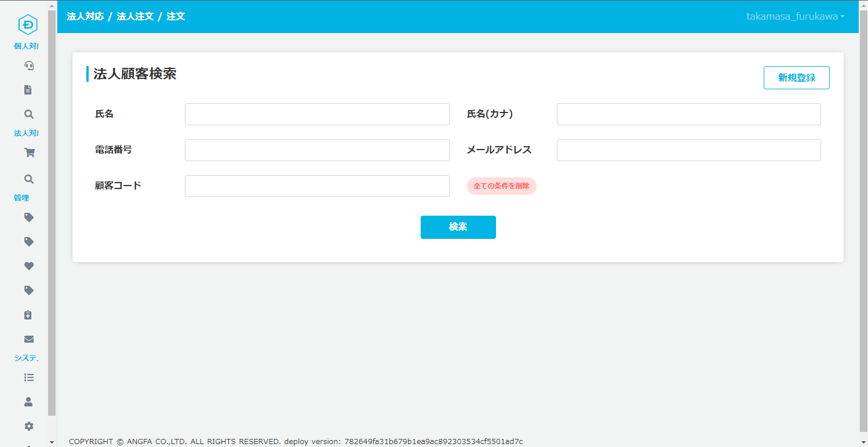Click the 新規登録 button

click(x=796, y=78)
